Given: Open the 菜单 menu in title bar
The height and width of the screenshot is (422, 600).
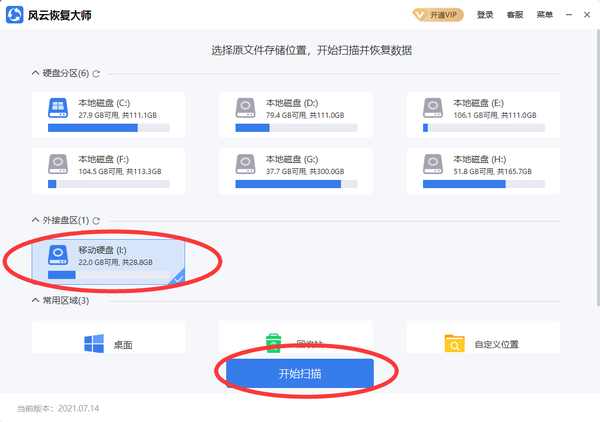Looking at the screenshot, I should coord(544,15).
